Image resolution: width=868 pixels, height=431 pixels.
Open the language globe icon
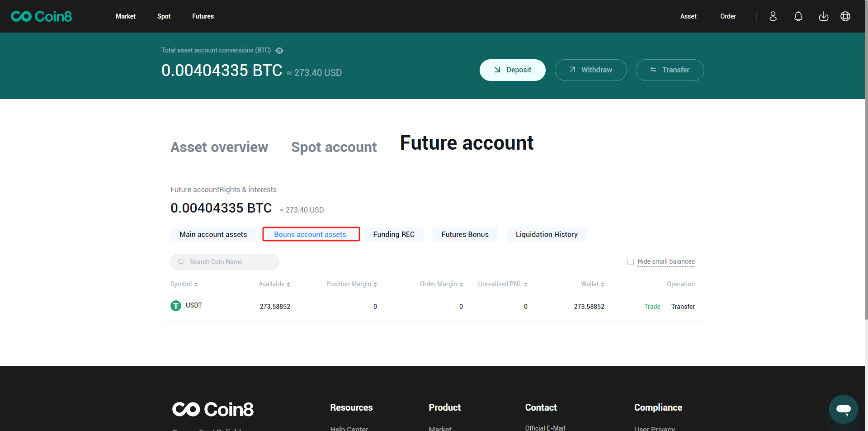pos(845,16)
